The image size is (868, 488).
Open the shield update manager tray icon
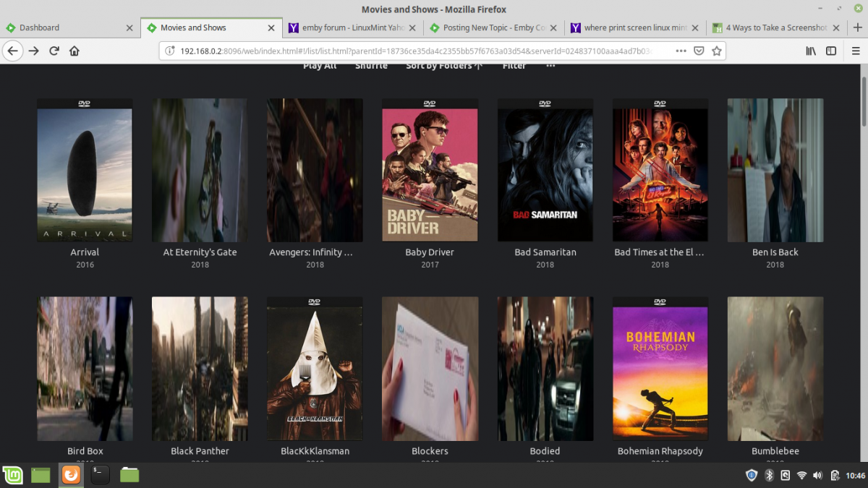click(x=752, y=475)
